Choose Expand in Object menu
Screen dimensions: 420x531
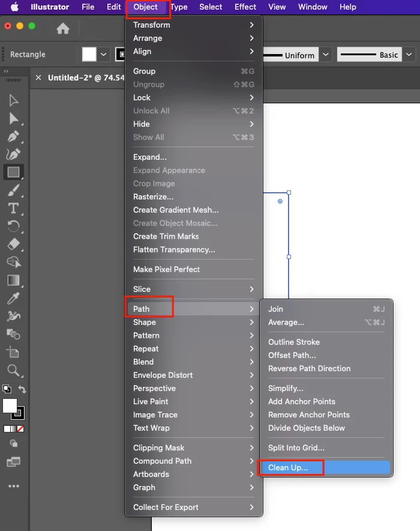click(x=193, y=157)
